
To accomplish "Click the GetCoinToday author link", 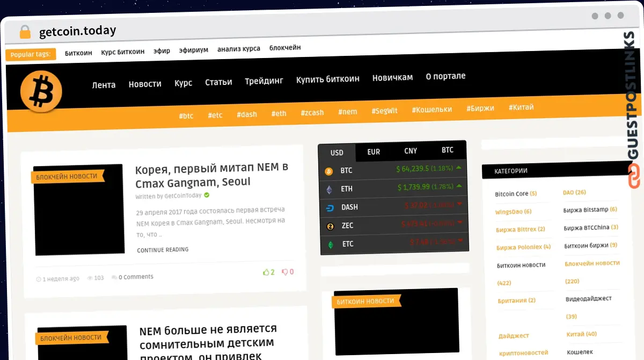I will coord(183,196).
